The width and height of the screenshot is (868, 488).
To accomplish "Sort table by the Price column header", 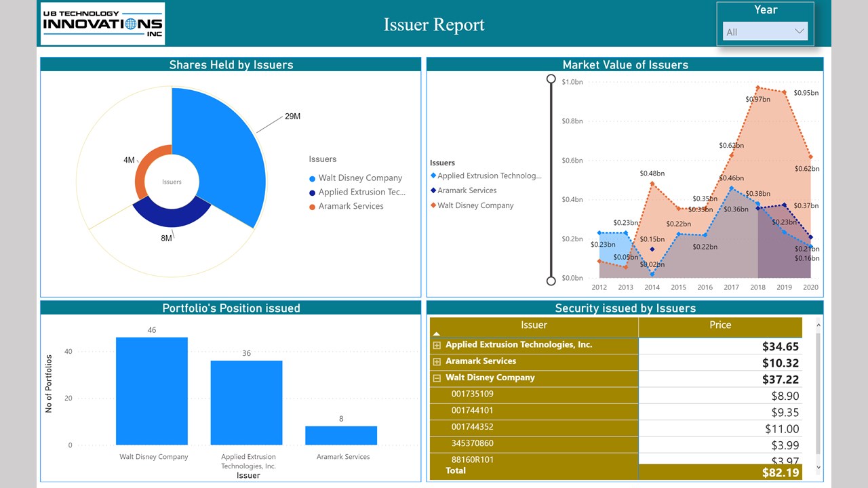I will (720, 325).
